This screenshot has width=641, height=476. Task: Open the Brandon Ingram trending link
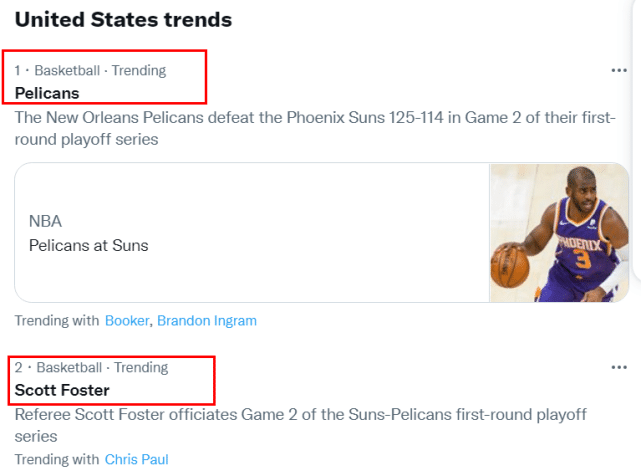[207, 321]
